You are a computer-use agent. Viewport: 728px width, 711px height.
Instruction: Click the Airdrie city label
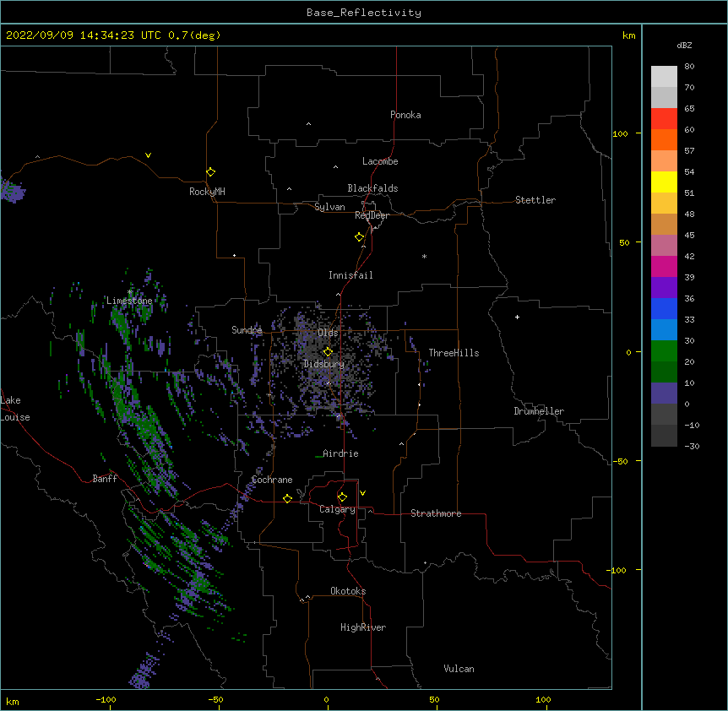click(341, 453)
